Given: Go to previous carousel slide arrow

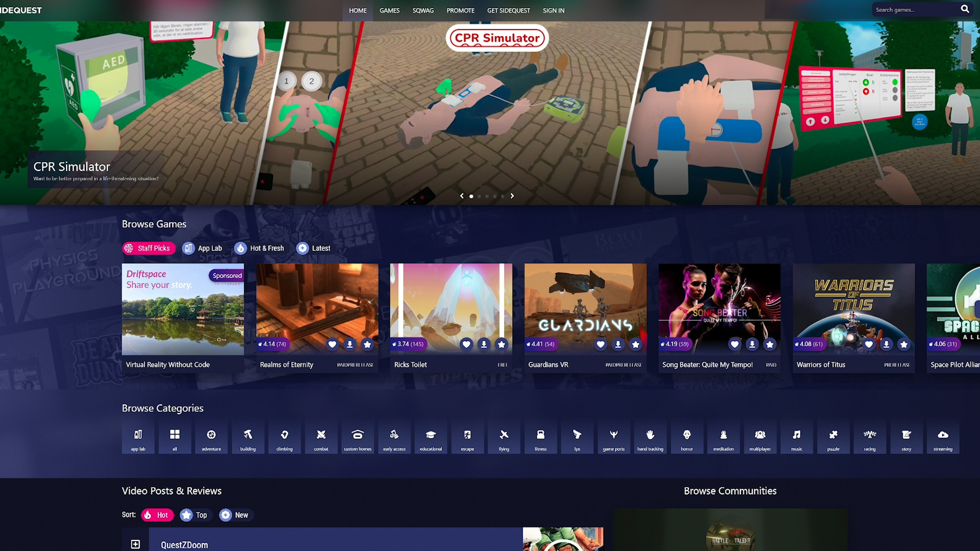Looking at the screenshot, I should [x=462, y=196].
